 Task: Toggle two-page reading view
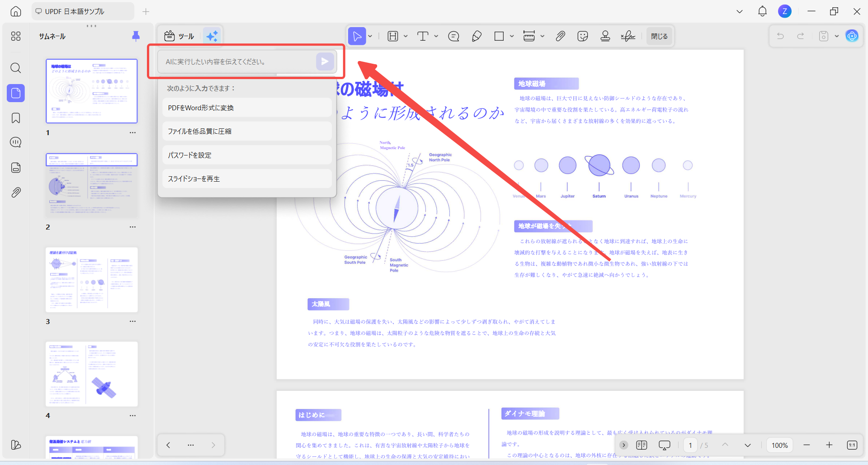tap(642, 445)
